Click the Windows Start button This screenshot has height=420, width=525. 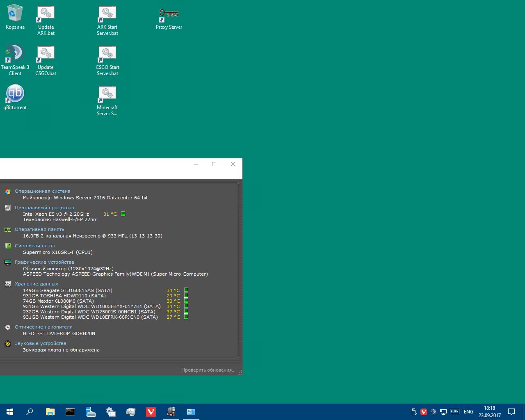pyautogui.click(x=10, y=412)
